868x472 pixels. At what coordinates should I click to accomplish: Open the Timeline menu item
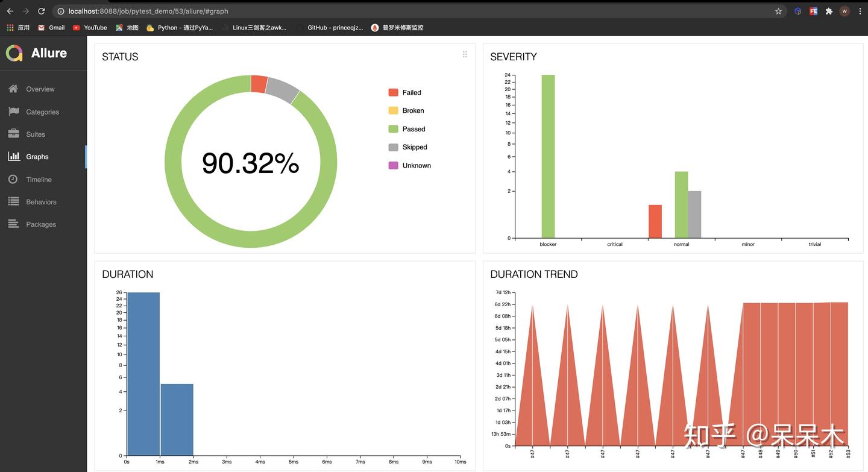43,179
